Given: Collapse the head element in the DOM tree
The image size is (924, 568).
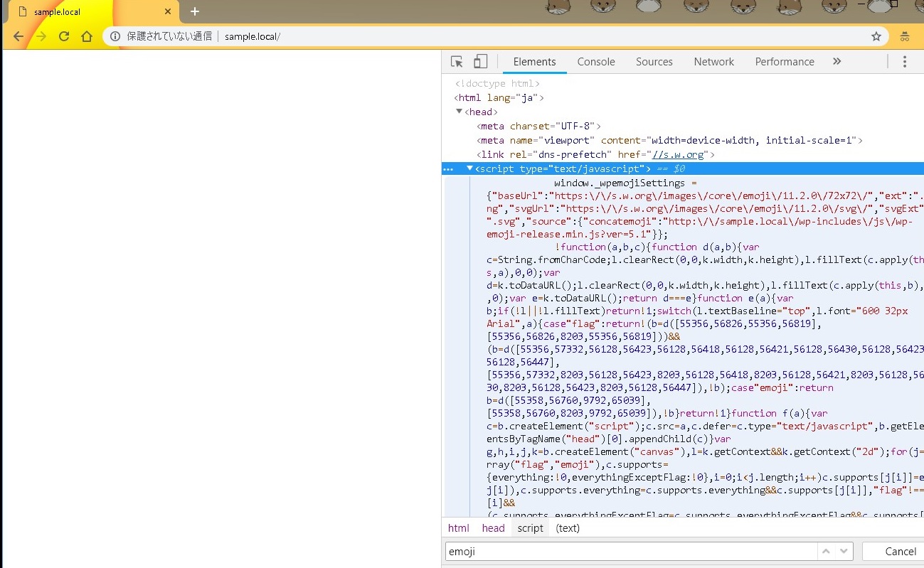Looking at the screenshot, I should click(x=459, y=112).
